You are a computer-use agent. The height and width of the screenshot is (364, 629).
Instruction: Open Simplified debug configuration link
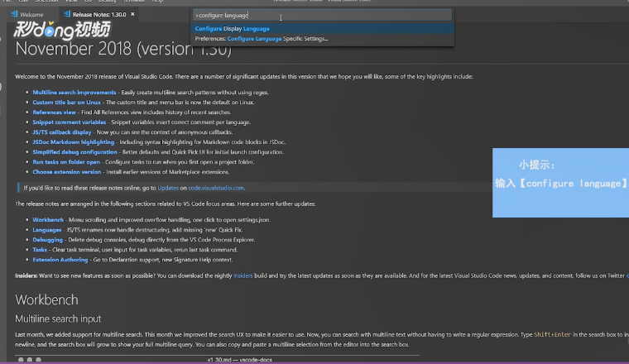pos(74,152)
